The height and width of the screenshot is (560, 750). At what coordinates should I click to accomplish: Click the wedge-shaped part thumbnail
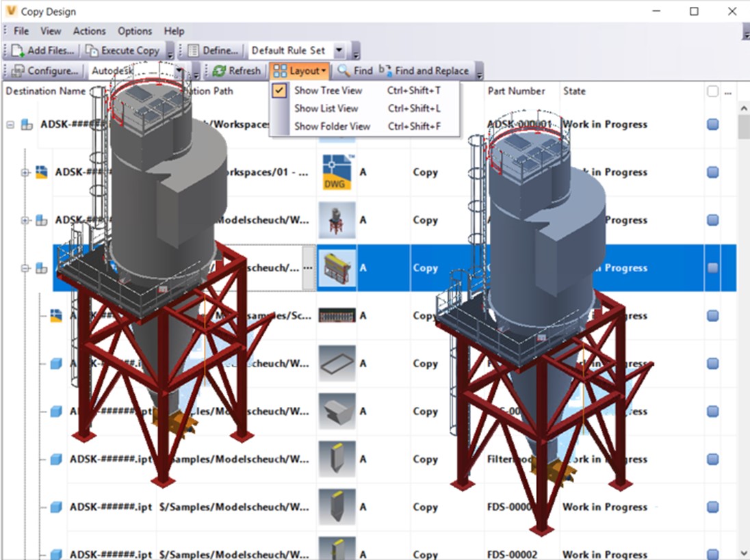point(337,411)
